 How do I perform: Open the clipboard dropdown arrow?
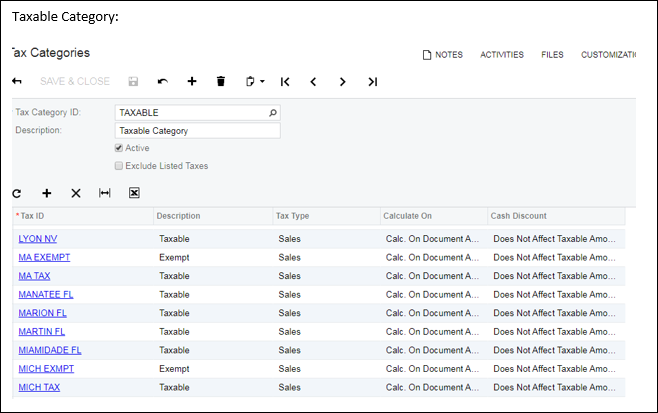tap(262, 81)
